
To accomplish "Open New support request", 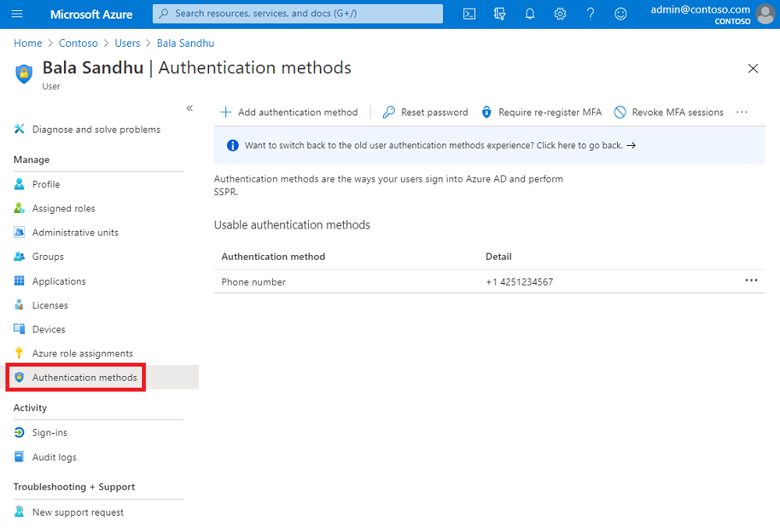I will click(x=77, y=512).
